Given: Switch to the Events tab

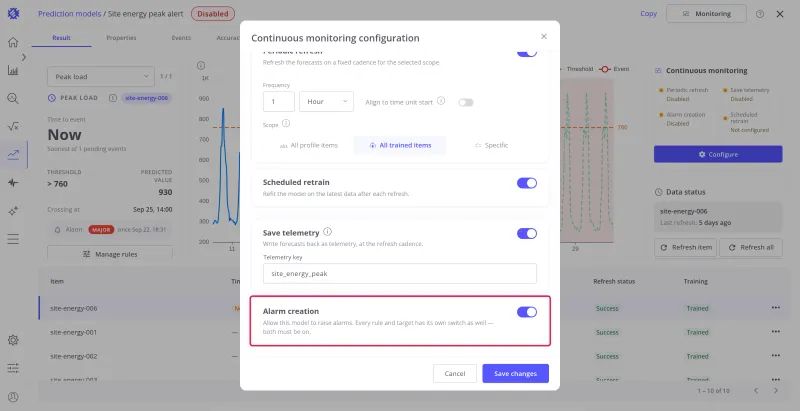Looking at the screenshot, I should coord(181,38).
